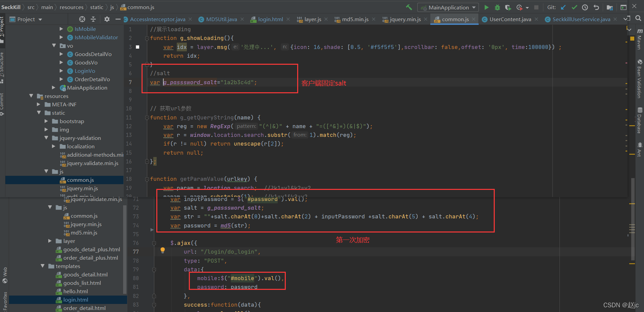The image size is (644, 312).
Task: Show Git history clock icon
Action: click(x=585, y=7)
